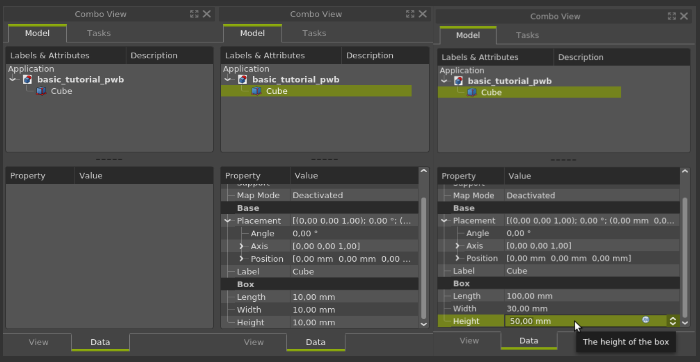This screenshot has height=362, width=700.
Task: Collapse Placement in right panel with 100,00 mm length
Action: (444, 221)
